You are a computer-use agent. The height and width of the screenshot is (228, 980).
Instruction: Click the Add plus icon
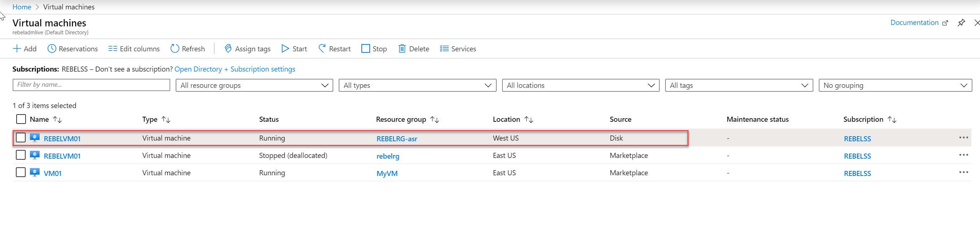[x=17, y=49]
